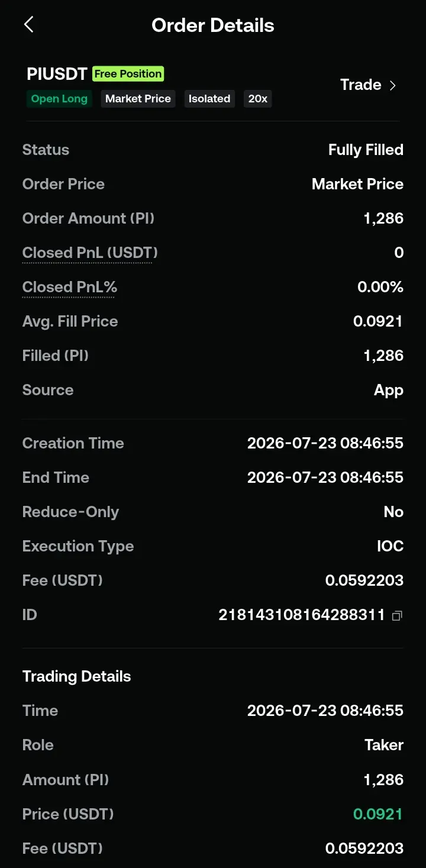Image resolution: width=426 pixels, height=868 pixels.
Task: Copy the order ID with copy icon
Action: point(397,616)
